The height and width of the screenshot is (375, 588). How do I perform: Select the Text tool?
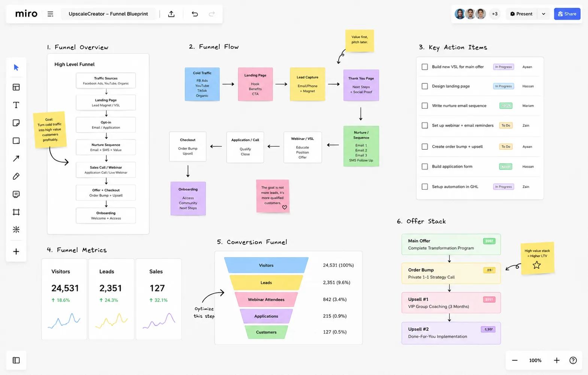coord(16,105)
